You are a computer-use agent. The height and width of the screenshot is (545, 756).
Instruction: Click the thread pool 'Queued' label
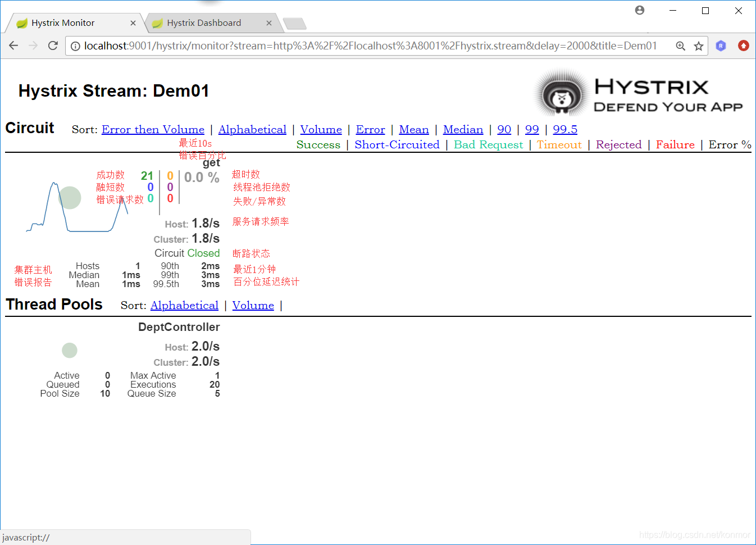pyautogui.click(x=63, y=385)
